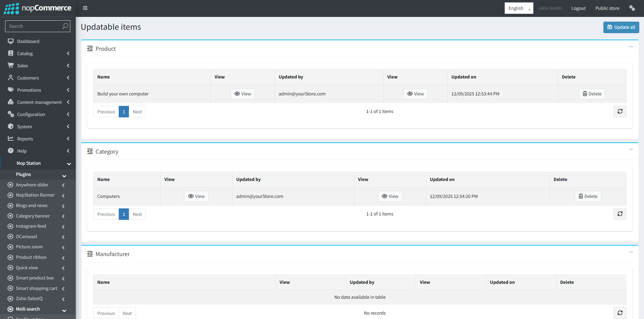Image resolution: width=644 pixels, height=319 pixels.
Task: Open the settings gears icon in the top bar
Action: (x=632, y=8)
